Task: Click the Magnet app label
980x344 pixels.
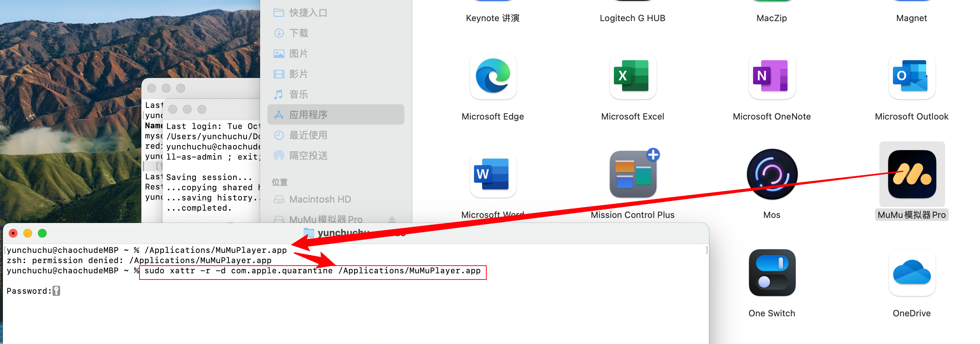Action: pyautogui.click(x=912, y=18)
